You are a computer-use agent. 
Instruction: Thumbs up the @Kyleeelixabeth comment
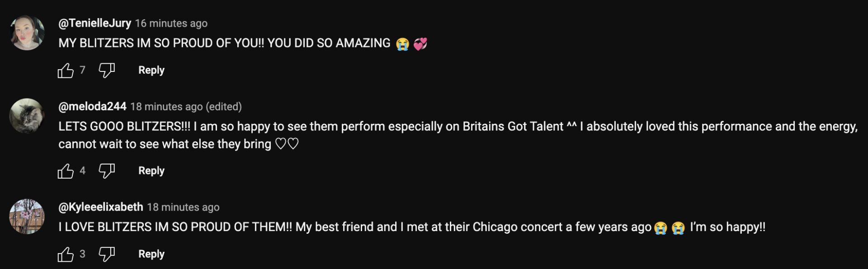click(66, 255)
